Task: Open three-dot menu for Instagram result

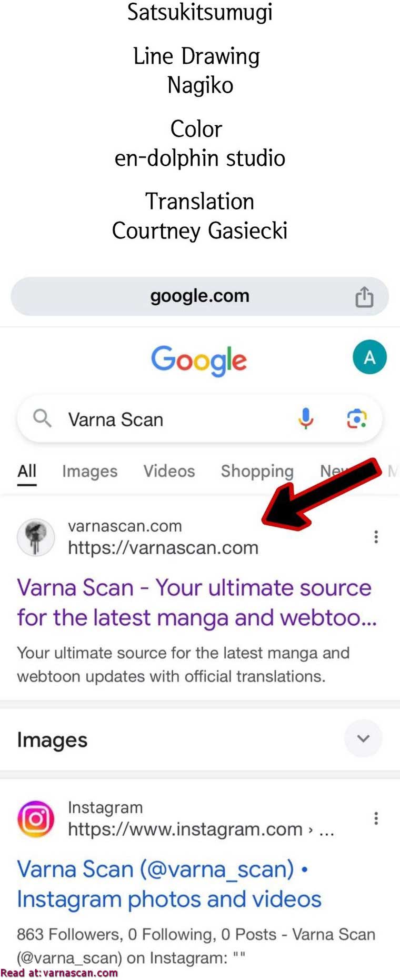Action: tap(376, 818)
